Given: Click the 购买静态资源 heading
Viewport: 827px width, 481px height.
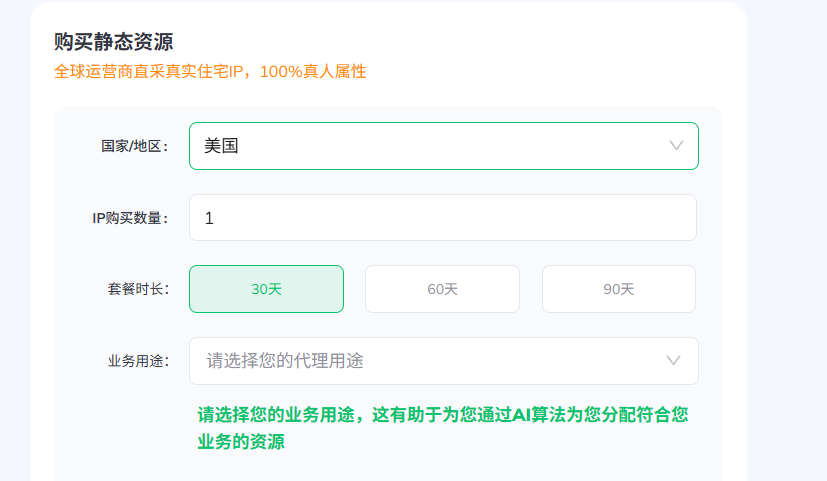Looking at the screenshot, I should point(113,42).
